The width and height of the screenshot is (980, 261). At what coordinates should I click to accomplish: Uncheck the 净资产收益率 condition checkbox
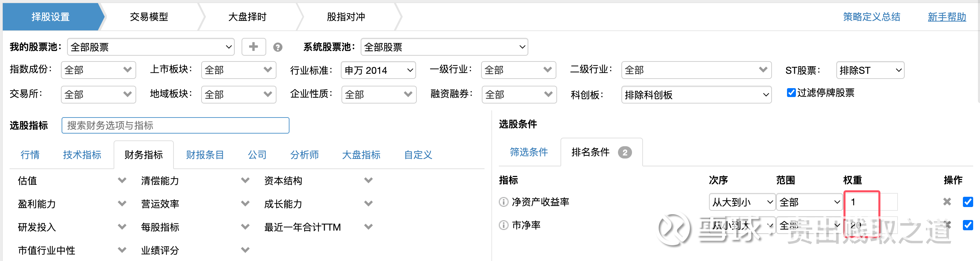[x=967, y=202]
